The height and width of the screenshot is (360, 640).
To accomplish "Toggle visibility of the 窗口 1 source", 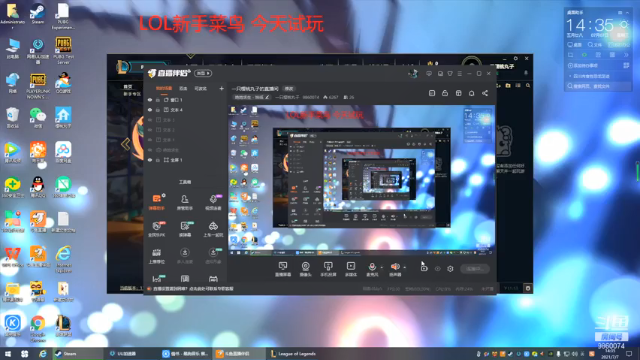I will [150, 100].
